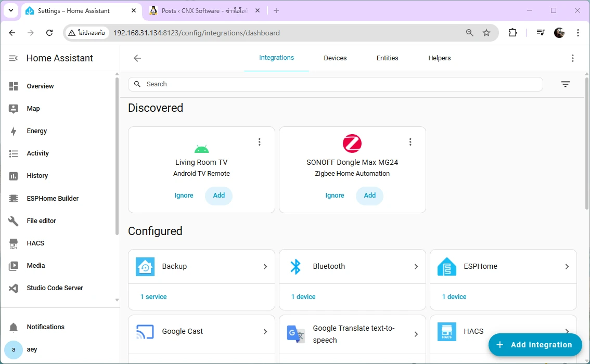590x364 pixels.
Task: Ignore the Living Room TV discovery
Action: point(184,196)
